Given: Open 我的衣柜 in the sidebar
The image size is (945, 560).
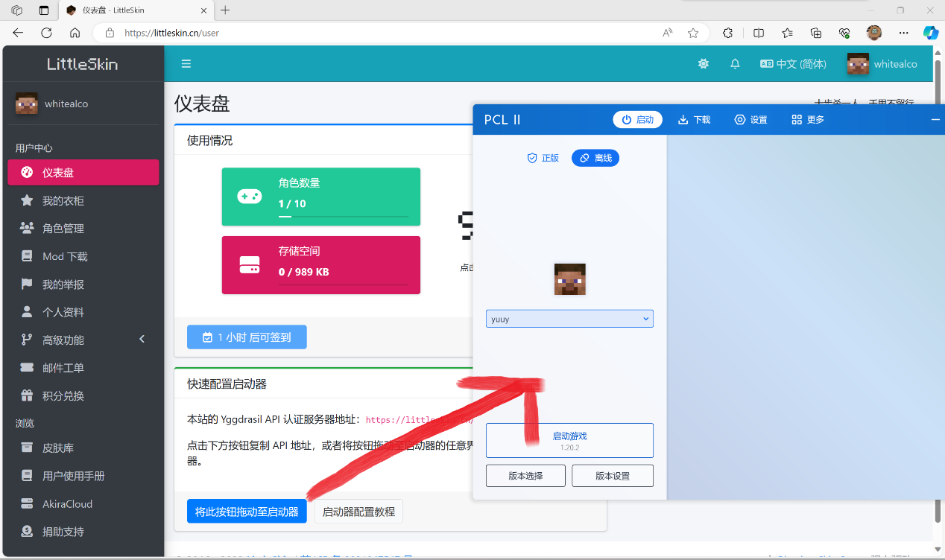Looking at the screenshot, I should pos(83,200).
